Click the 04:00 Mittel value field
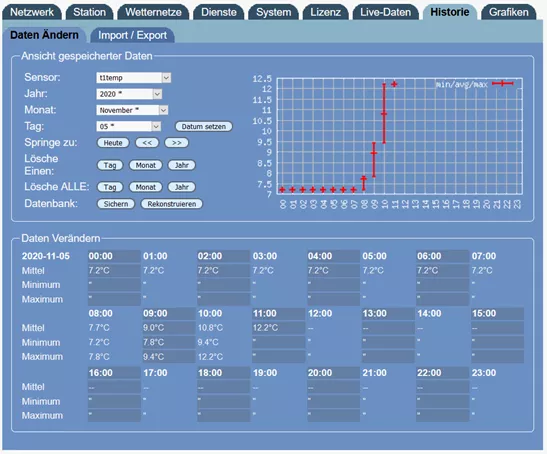 333,270
